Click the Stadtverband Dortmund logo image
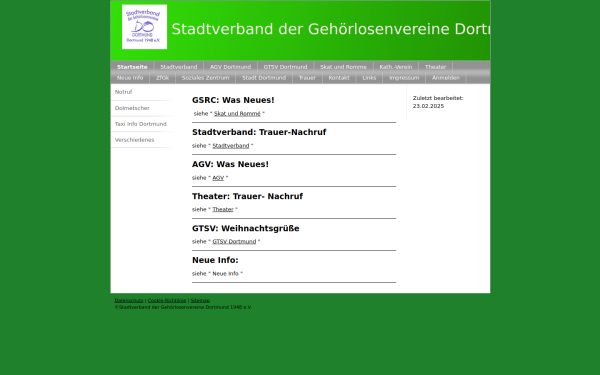 [x=144, y=27]
